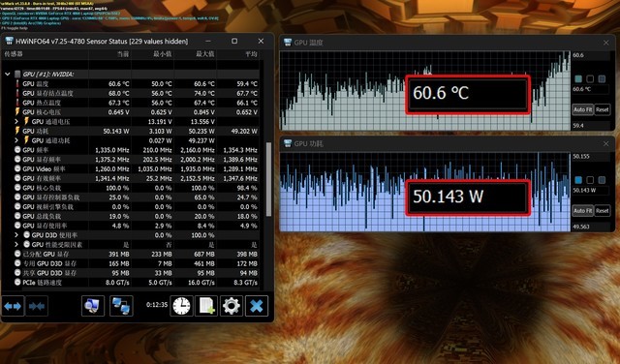
Task: Click the circle icon beside 已分配 GPU 显存
Action: (17, 254)
